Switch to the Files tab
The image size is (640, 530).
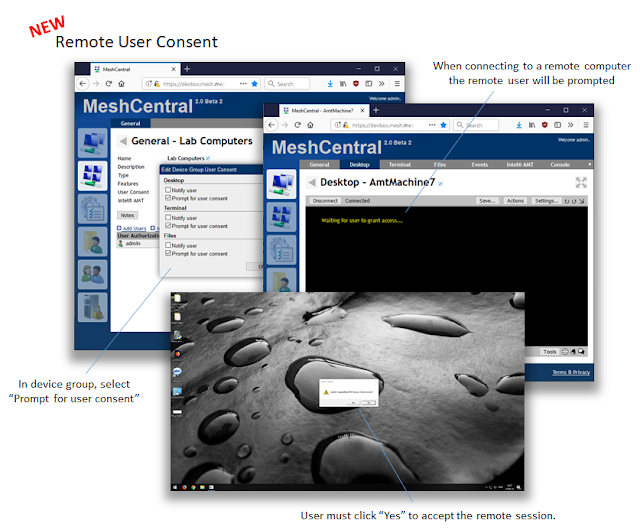click(x=440, y=165)
